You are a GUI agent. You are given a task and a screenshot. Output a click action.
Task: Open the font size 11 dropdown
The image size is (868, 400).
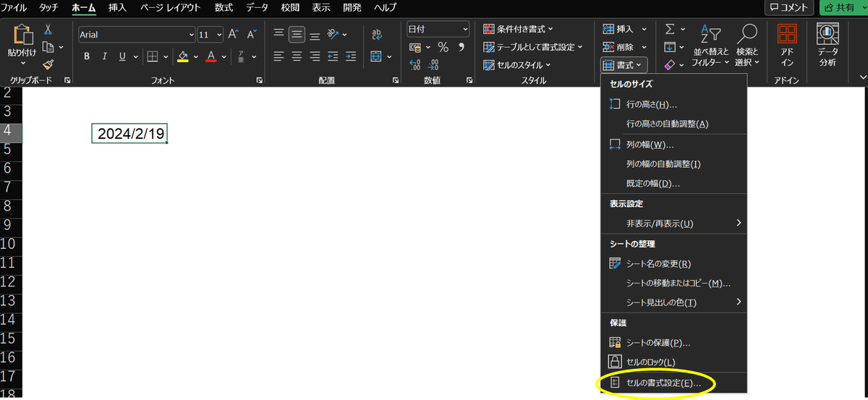(x=219, y=35)
